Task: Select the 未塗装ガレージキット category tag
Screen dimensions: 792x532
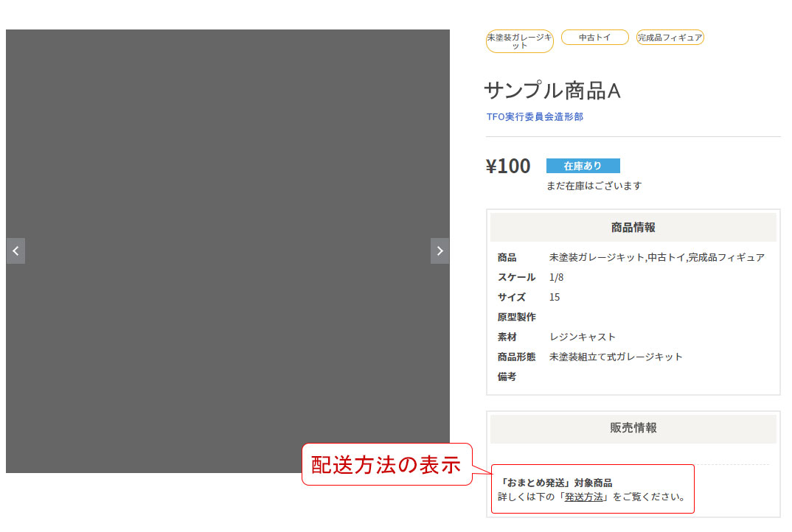Action: coord(519,41)
